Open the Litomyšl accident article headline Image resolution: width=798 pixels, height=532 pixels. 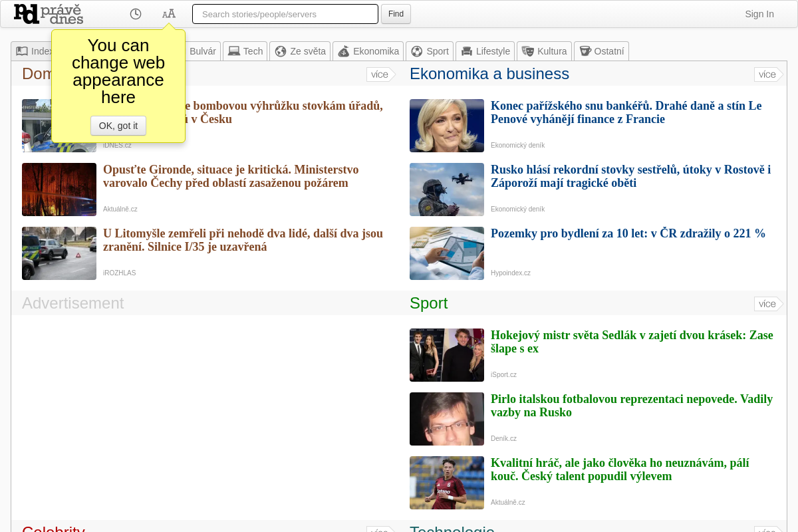[243, 240]
